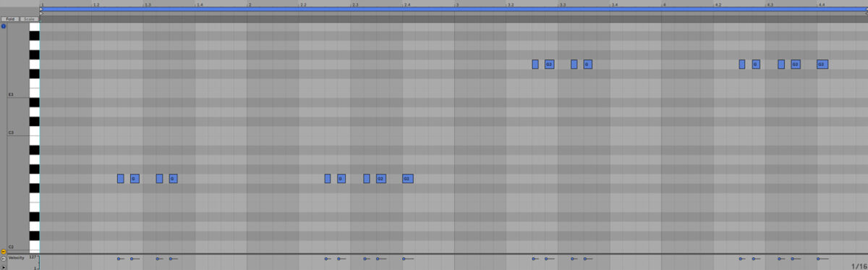Select the first short note after beat 3.2
The image size is (868, 270).
[535, 64]
